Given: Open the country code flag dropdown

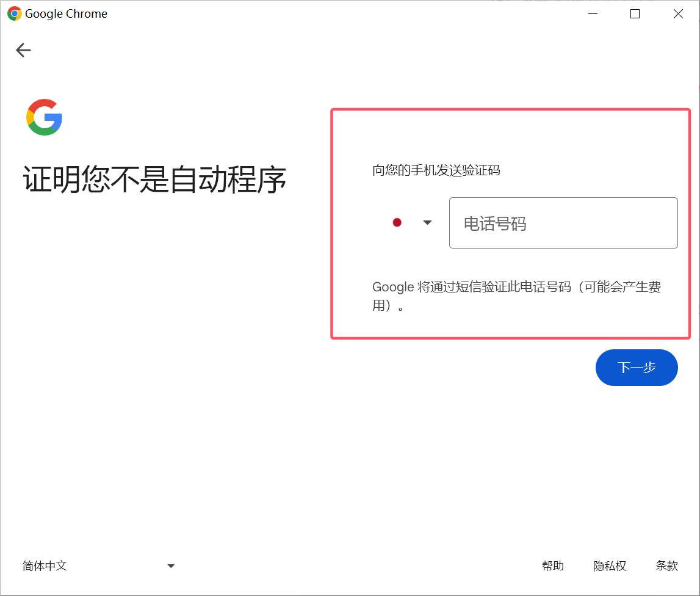Looking at the screenshot, I should point(411,222).
